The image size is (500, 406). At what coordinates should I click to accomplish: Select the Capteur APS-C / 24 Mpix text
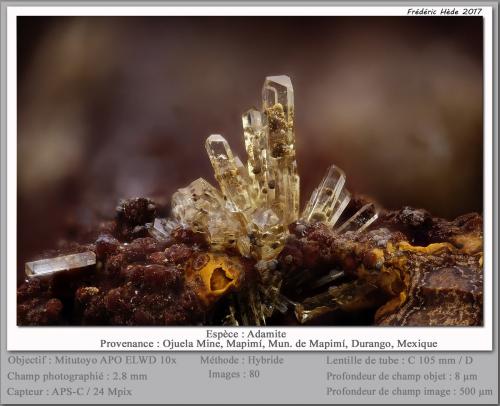click(69, 391)
